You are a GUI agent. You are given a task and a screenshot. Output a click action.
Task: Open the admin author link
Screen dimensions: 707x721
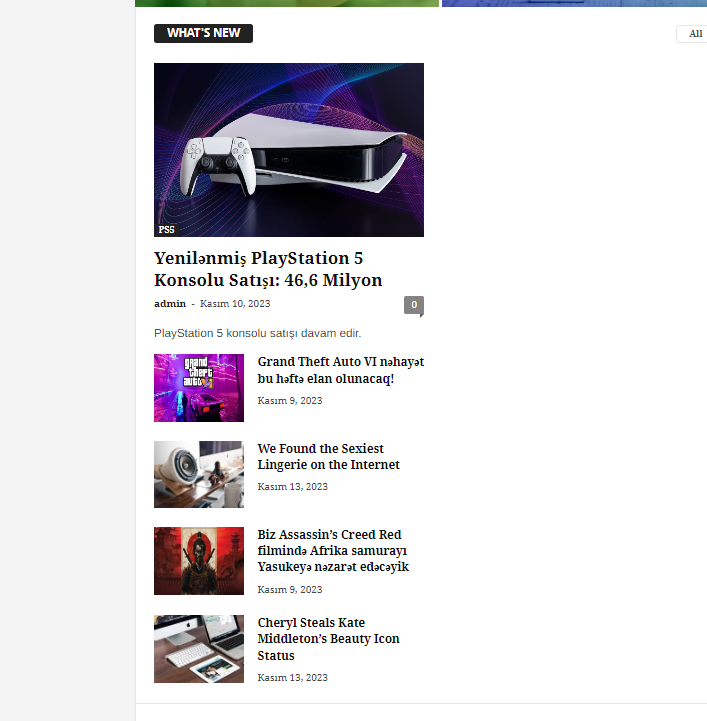tap(170, 303)
